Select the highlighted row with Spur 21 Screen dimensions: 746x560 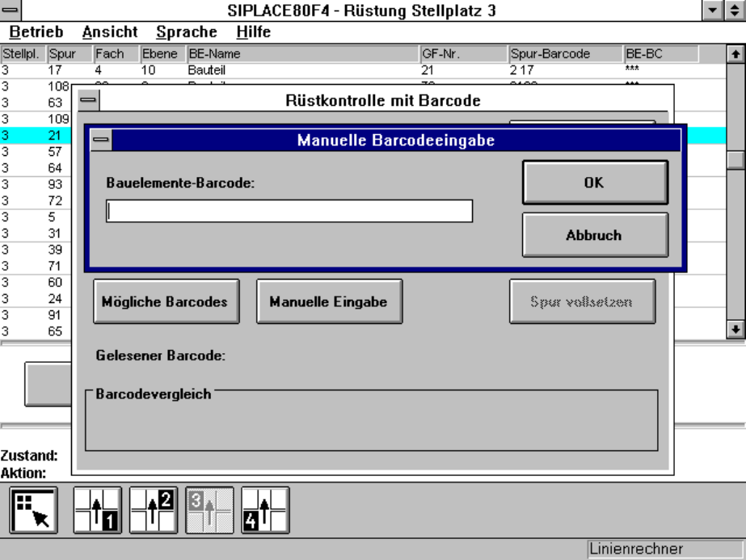(x=36, y=136)
